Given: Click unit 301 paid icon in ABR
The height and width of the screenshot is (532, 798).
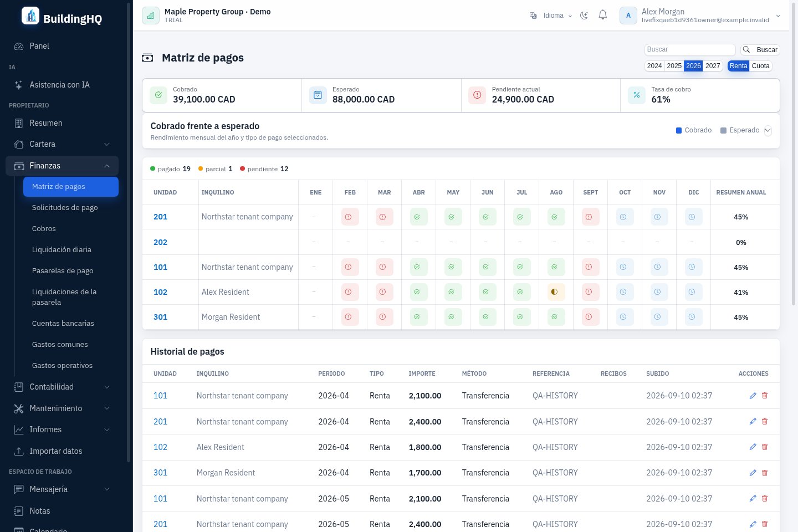Looking at the screenshot, I should click(x=418, y=317).
